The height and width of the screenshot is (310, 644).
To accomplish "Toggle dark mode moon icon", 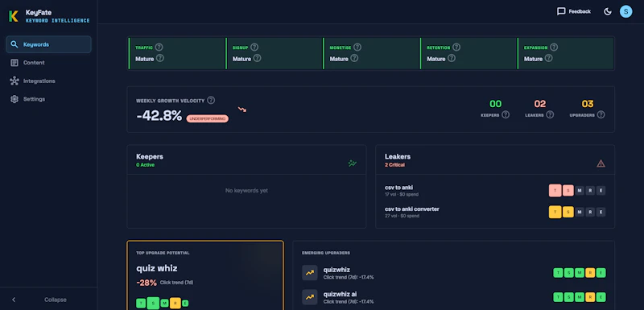I will 608,11.
